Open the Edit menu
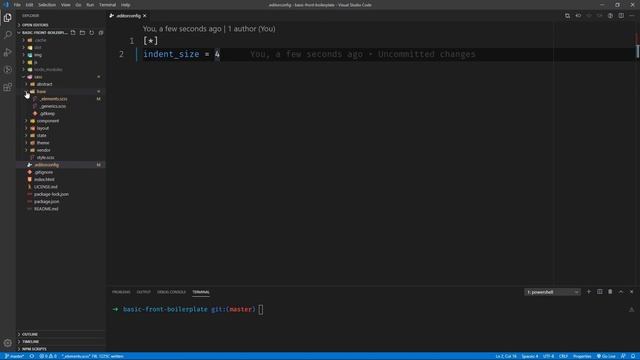Screen dimensions: 640x360 click(29, 5)
